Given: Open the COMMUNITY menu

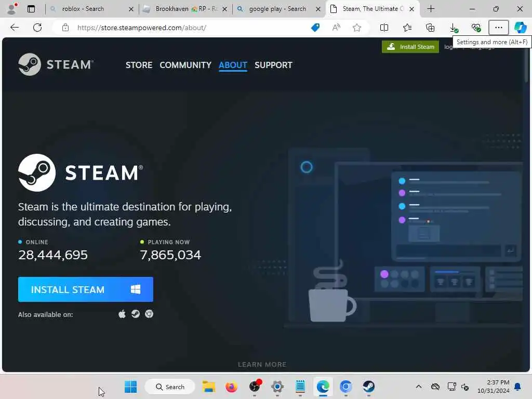Looking at the screenshot, I should 185,65.
